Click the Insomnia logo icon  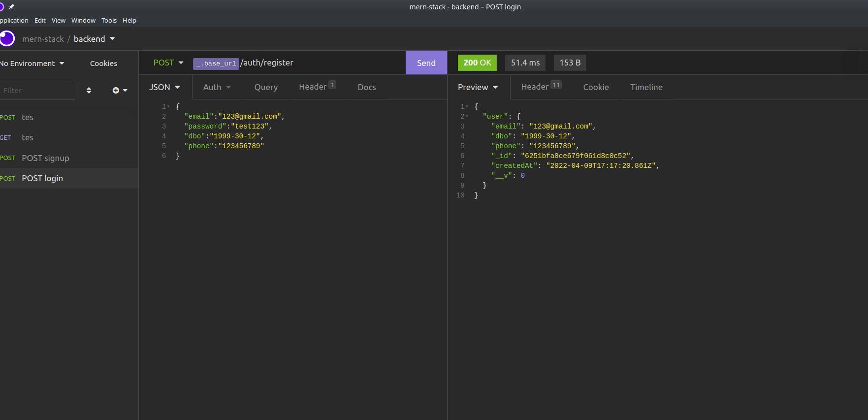click(7, 38)
